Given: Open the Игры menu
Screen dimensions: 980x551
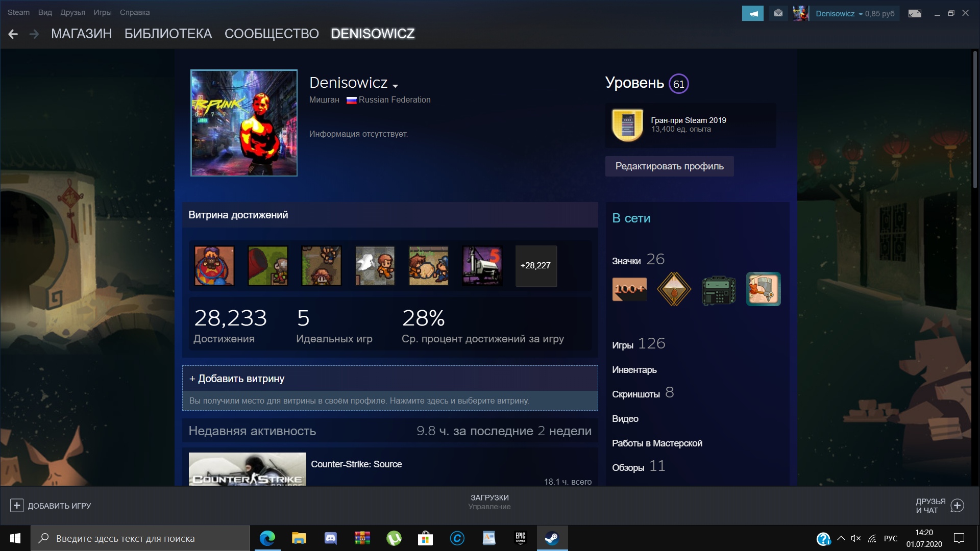Looking at the screenshot, I should point(103,12).
